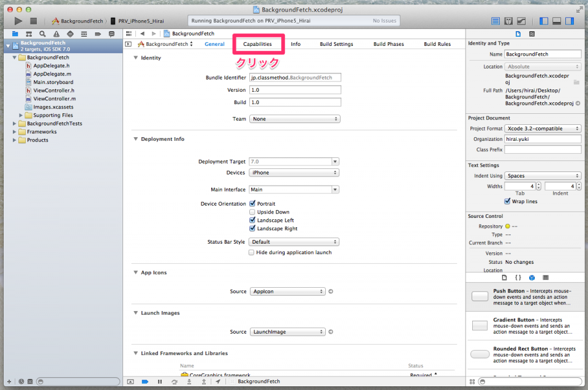Click the breakpoints toggle in debug bar
Viewport: 588px width, 390px height.
(145, 381)
